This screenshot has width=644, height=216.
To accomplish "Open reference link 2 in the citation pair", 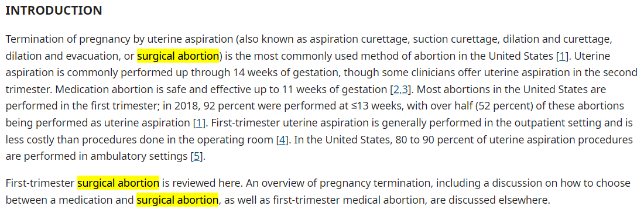I will pyautogui.click(x=396, y=90).
